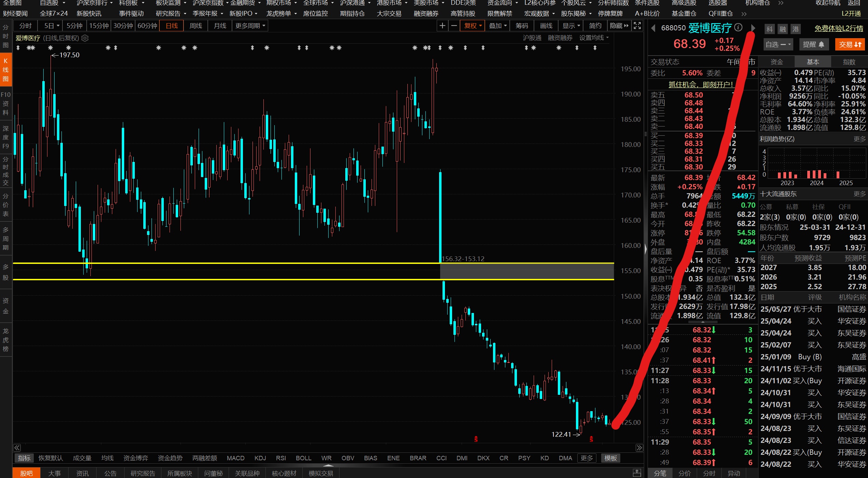Screen dimensions: 868x478
Task: Open the 龙虎榜 sidebar item
Action: click(6, 340)
